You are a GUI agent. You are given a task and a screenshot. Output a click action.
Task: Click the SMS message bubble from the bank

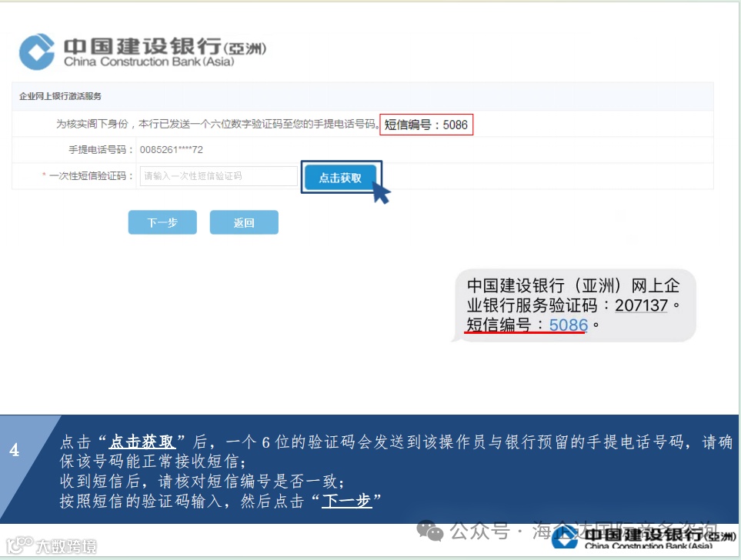(573, 305)
